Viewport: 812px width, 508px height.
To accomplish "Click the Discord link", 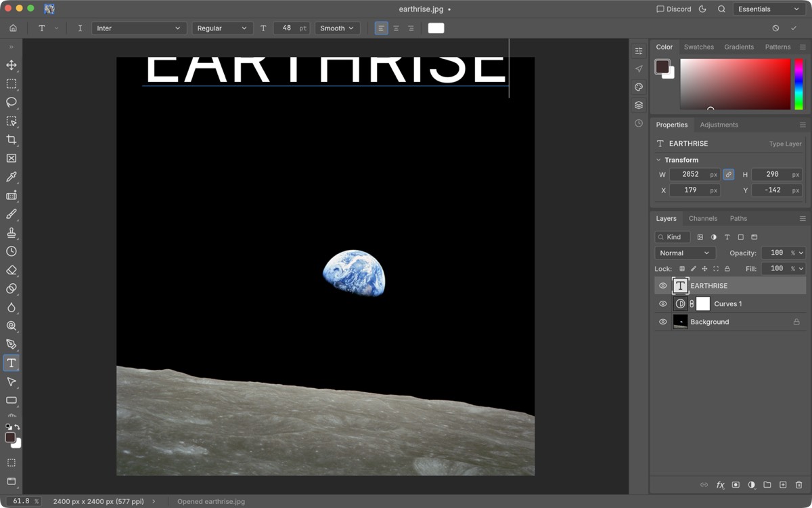I will 674,9.
